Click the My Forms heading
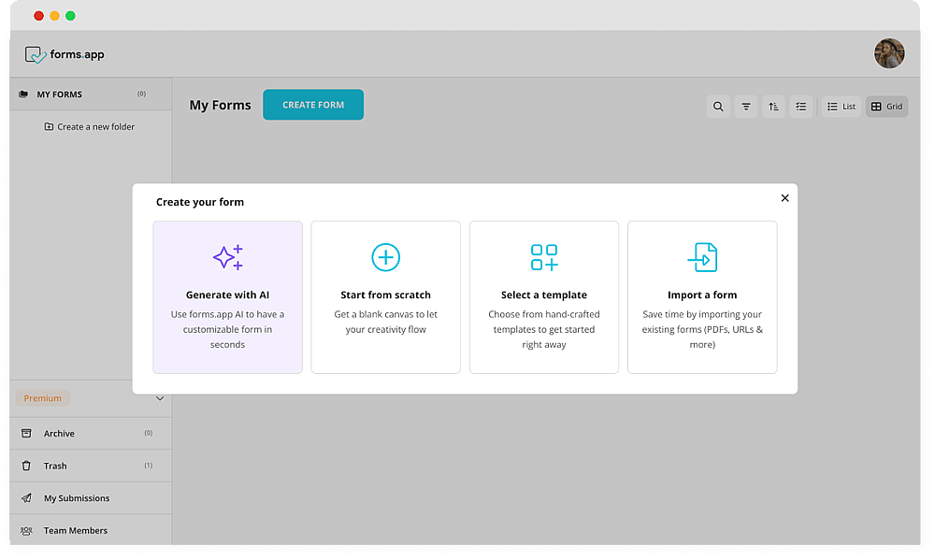This screenshot has width=935, height=560. click(220, 105)
